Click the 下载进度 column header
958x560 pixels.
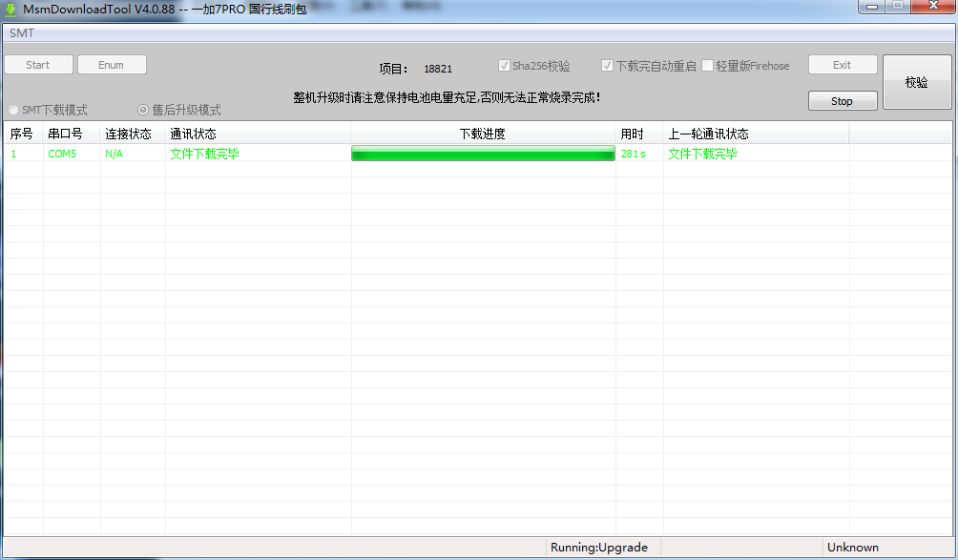[x=483, y=135]
